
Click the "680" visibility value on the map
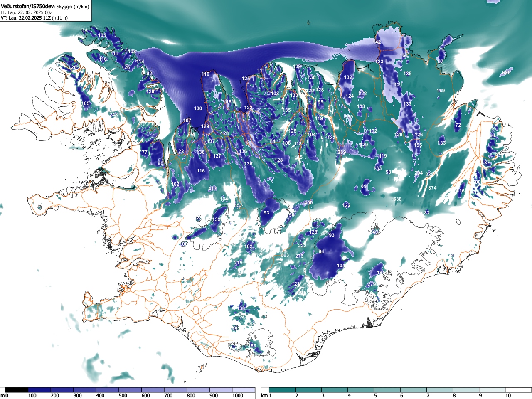coord(506,73)
